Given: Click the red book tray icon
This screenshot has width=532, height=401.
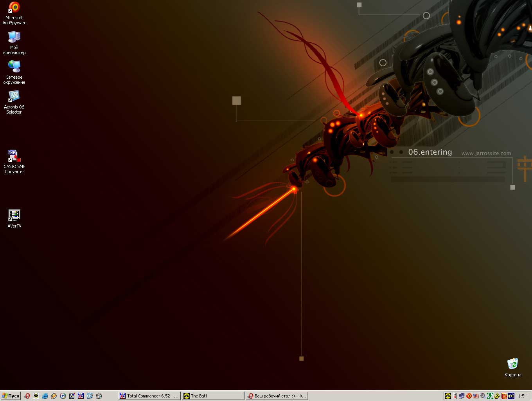Looking at the screenshot, I should click(x=504, y=396).
